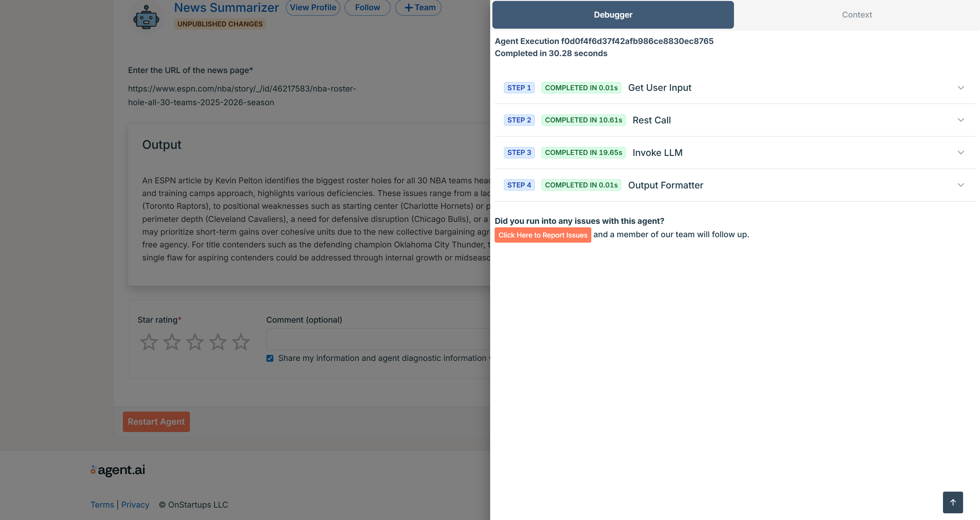The image size is (980, 520).
Task: Click the second rating star
Action: 172,342
